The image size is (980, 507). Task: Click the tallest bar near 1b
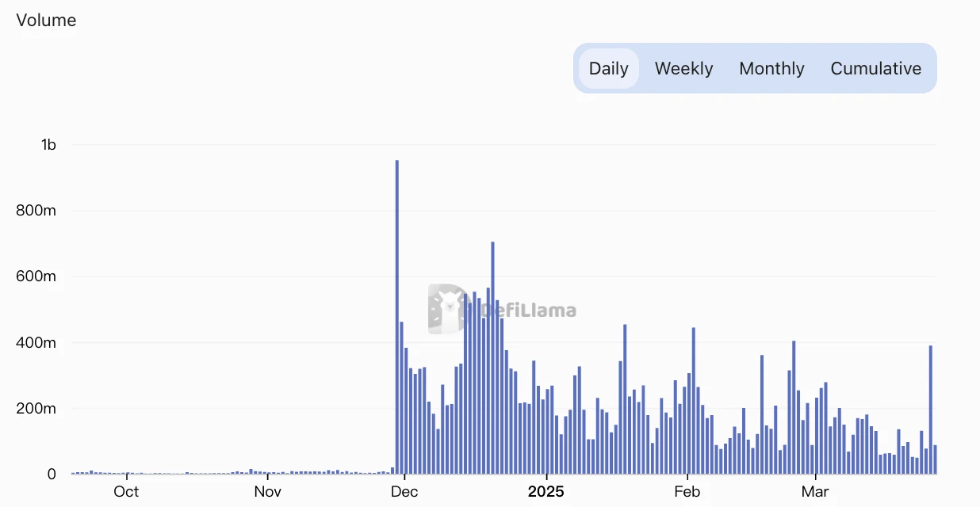(x=397, y=317)
